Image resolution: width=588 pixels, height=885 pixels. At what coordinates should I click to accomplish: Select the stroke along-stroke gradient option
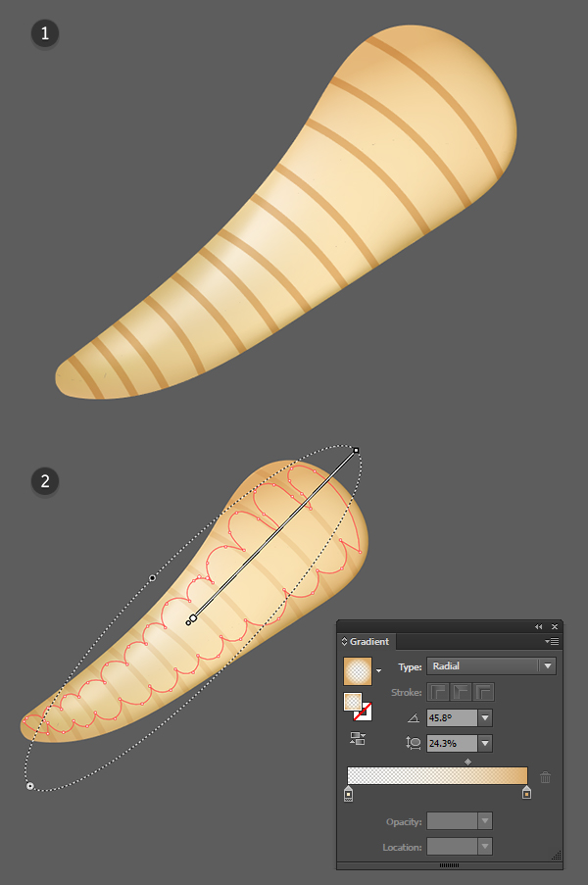coord(461,692)
